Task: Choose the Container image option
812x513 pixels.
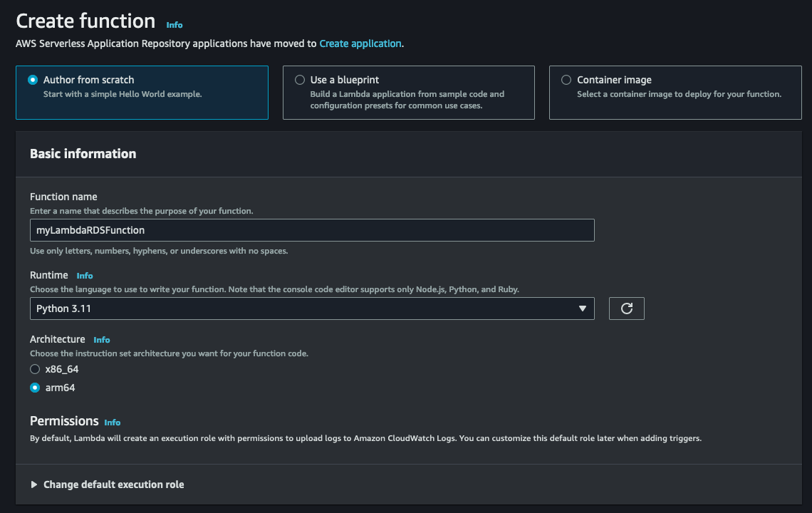Action: 566,79
